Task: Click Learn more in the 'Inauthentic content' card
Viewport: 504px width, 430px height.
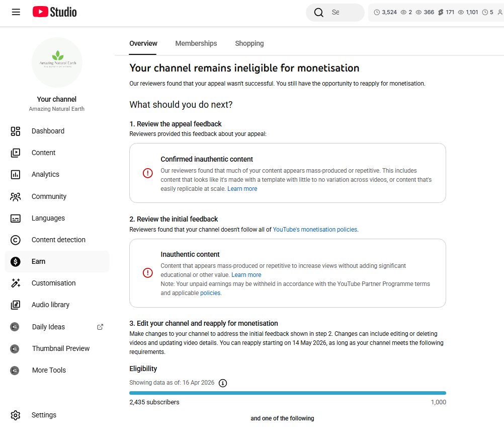Action: click(246, 275)
